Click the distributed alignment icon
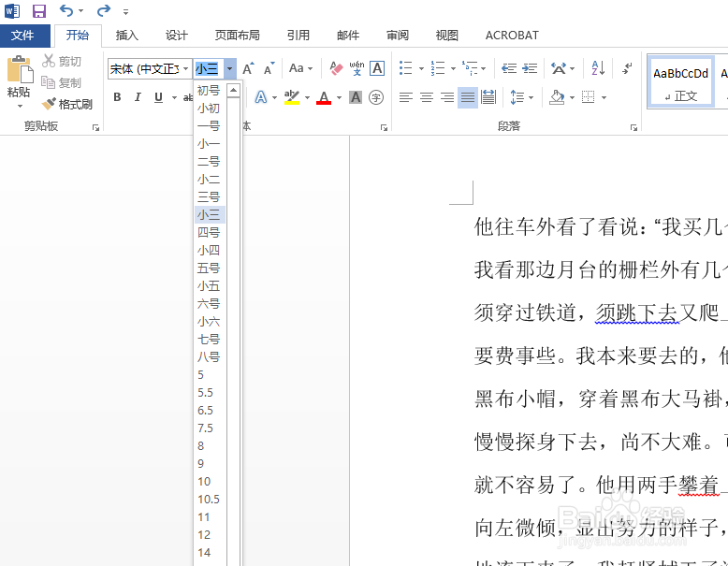The width and height of the screenshot is (728, 566). tap(488, 97)
